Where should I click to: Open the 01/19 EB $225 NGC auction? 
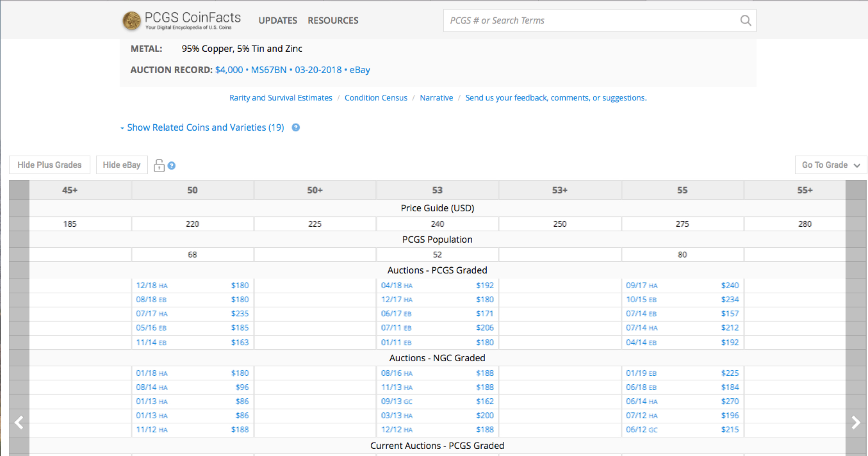click(682, 373)
